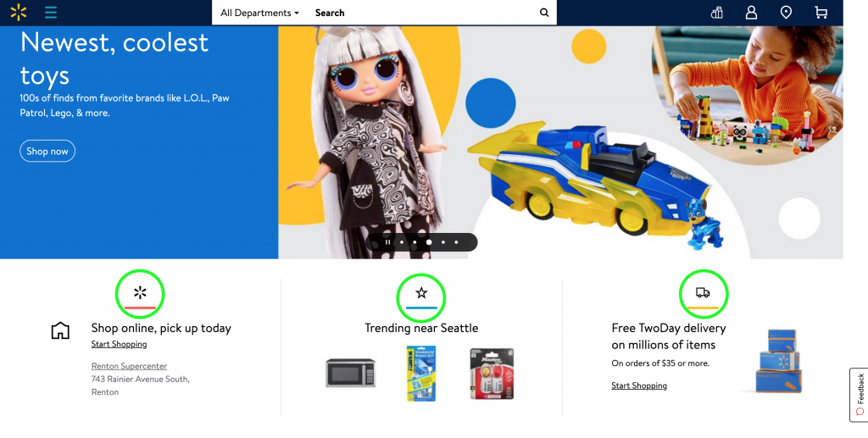The image size is (868, 438).
Task: Click the girl with Lego image
Action: coord(748,94)
